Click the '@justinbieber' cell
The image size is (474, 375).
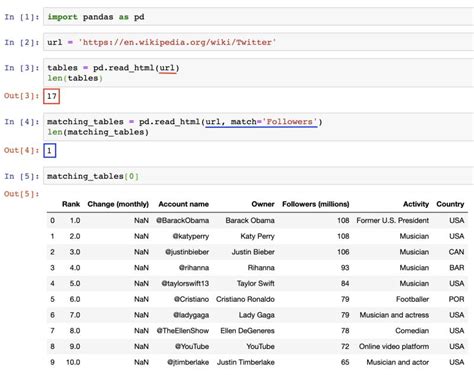coord(187,252)
